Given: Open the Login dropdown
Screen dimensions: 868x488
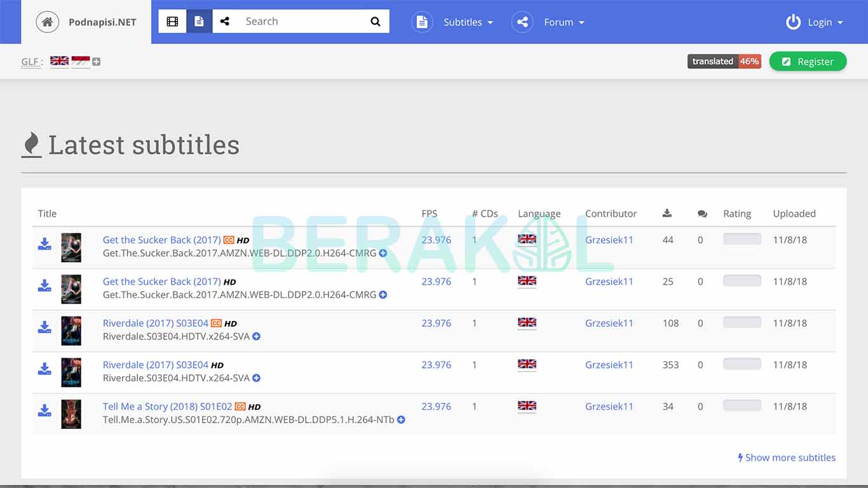Looking at the screenshot, I should (x=825, y=22).
